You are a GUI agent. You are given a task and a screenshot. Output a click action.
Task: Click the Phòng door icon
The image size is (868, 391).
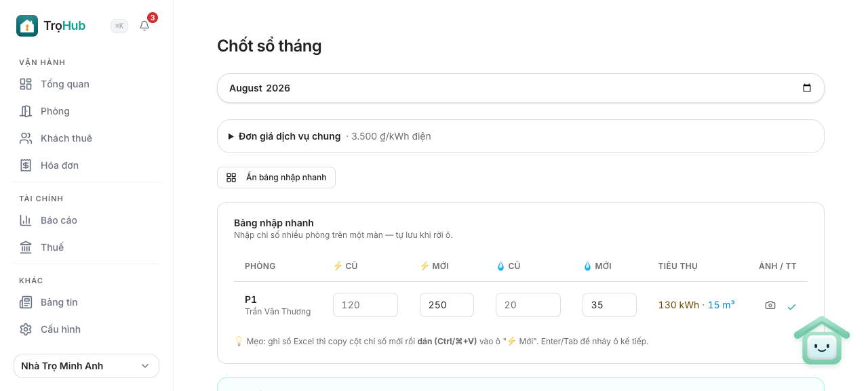[x=26, y=111]
